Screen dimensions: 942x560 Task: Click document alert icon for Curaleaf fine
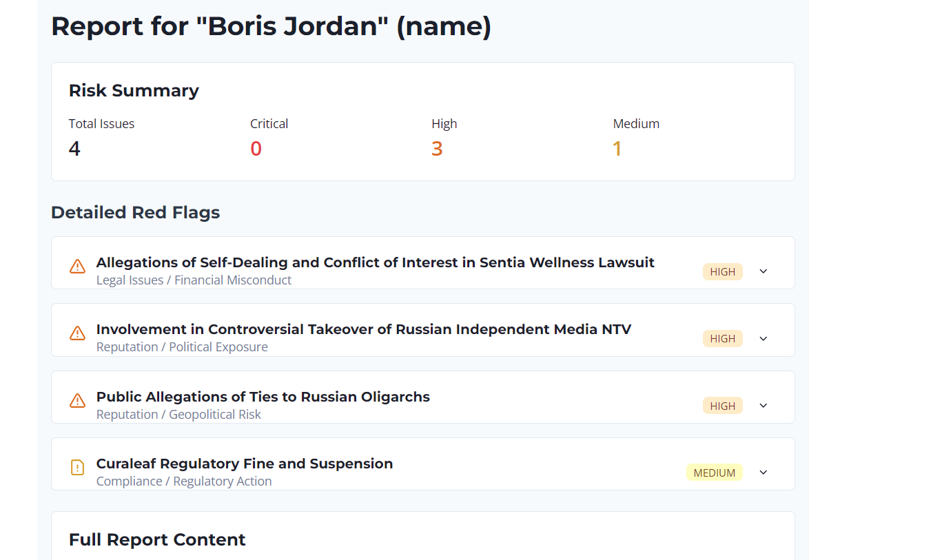pyautogui.click(x=77, y=468)
